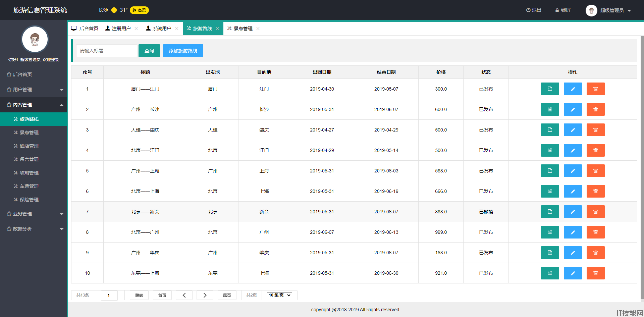
Task: View details of the 广州——肇庆 route
Action: coord(550,253)
